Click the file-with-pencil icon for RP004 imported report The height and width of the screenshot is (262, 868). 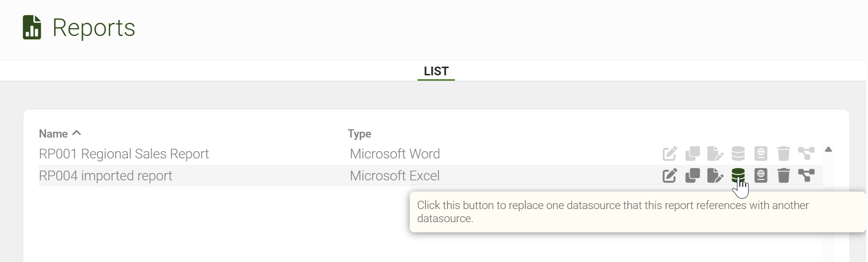(x=715, y=175)
